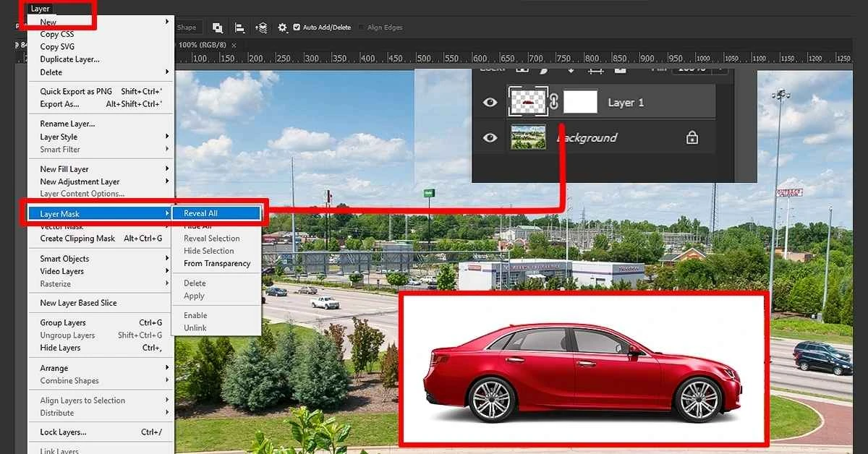868x454 pixels.
Task: Uncheck the Auto Add/Delete checkbox
Action: 297,27
